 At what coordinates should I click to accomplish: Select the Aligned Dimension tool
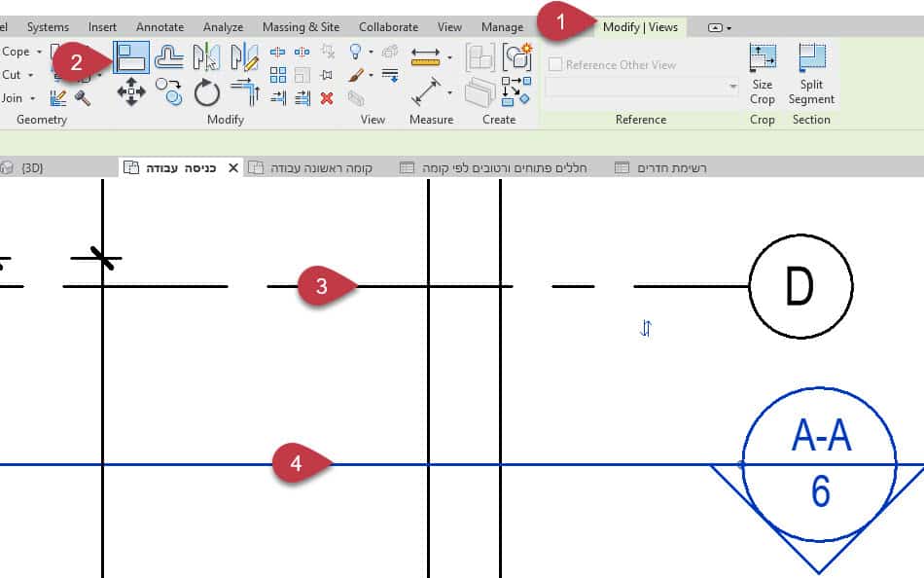[425, 92]
